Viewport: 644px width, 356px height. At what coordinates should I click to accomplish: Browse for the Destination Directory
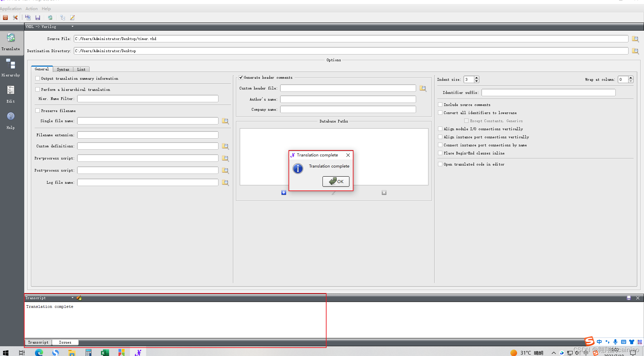(x=635, y=51)
